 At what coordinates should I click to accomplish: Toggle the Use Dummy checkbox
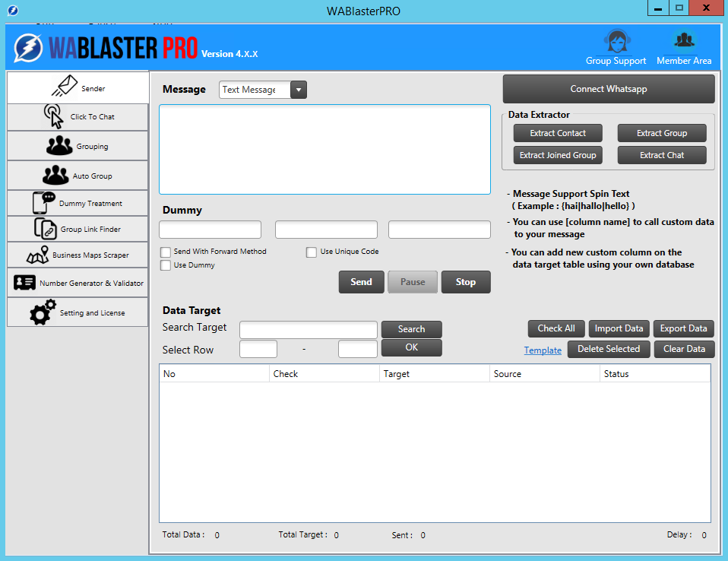tap(166, 265)
